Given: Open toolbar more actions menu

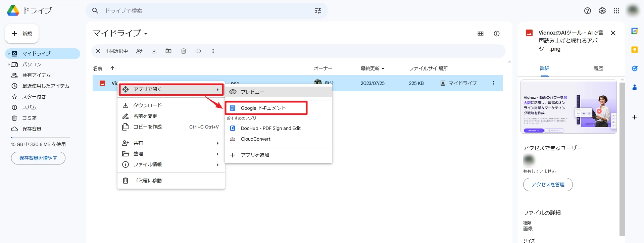Looking at the screenshot, I should [213, 51].
